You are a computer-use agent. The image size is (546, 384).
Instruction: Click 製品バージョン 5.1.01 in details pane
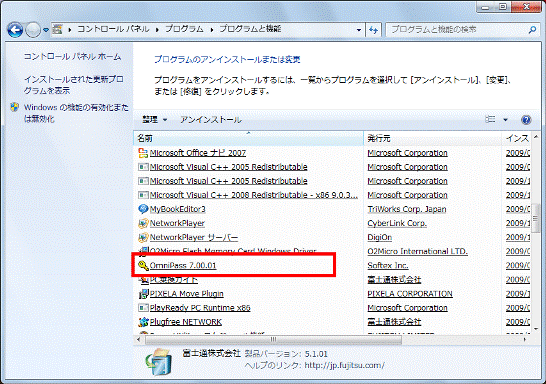click(x=286, y=354)
